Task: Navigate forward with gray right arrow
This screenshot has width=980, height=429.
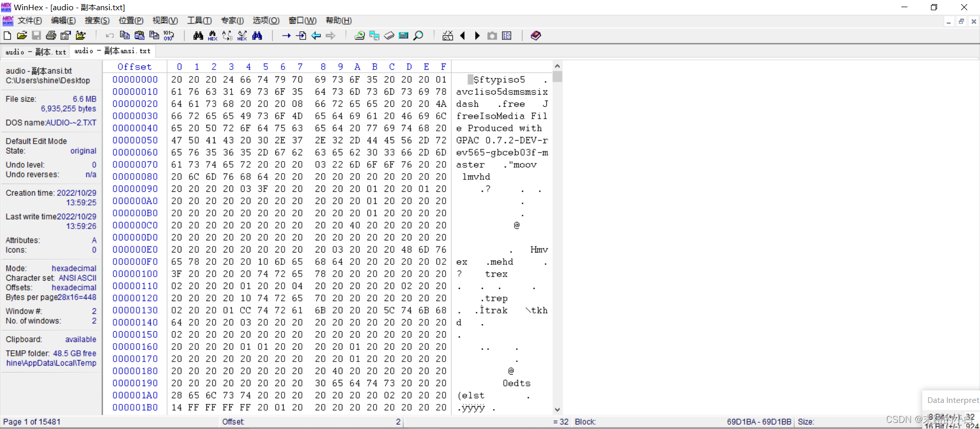Action: coord(331,35)
